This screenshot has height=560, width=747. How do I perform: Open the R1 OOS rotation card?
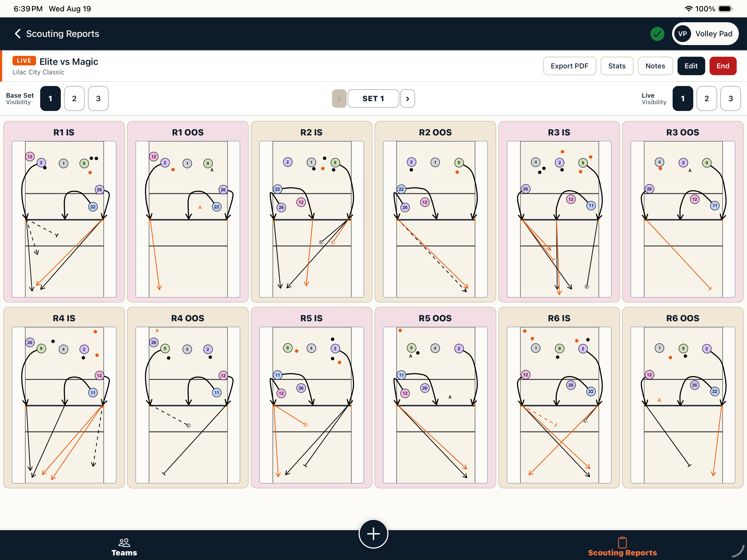(188, 212)
